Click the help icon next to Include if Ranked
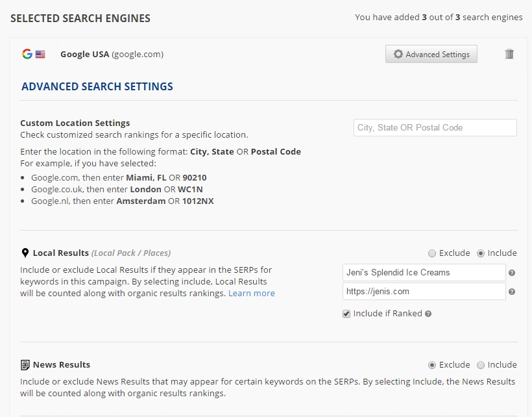The height and width of the screenshot is (417, 532). [x=428, y=314]
